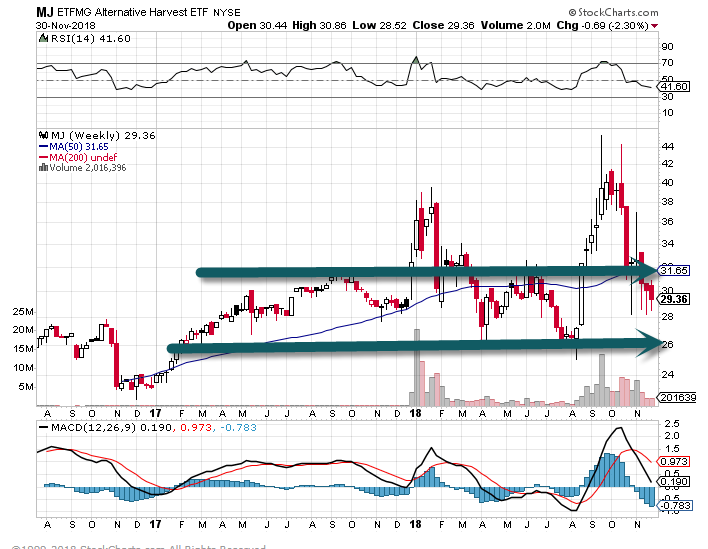Click the 2.5 label on MACD axis

(x=672, y=423)
